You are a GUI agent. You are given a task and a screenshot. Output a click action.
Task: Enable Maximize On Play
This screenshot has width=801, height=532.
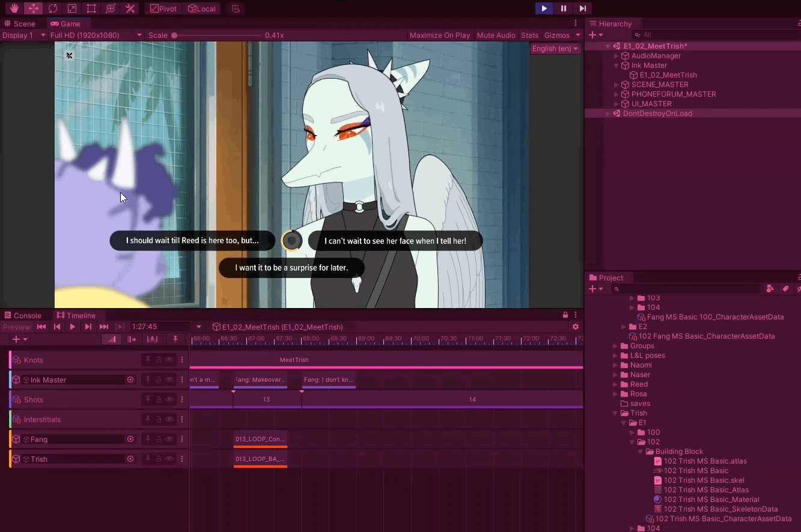click(x=440, y=35)
